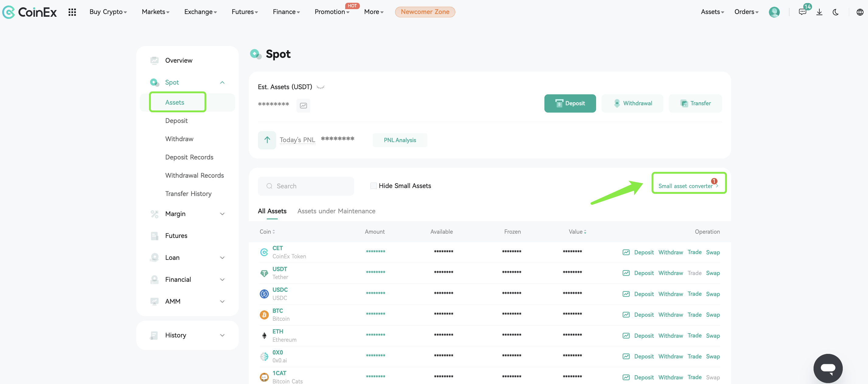Screen dimensions: 868x384
Task: Open USDT row chart icon
Action: point(626,273)
